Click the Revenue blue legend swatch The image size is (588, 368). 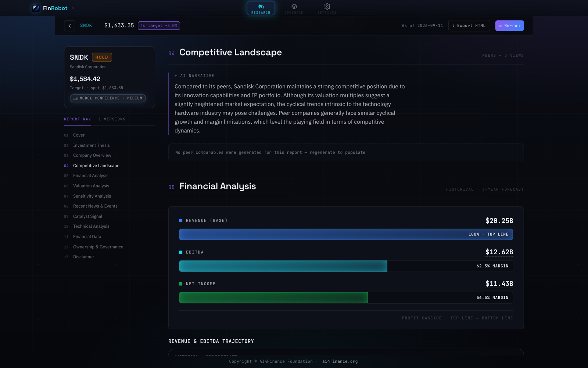click(181, 221)
